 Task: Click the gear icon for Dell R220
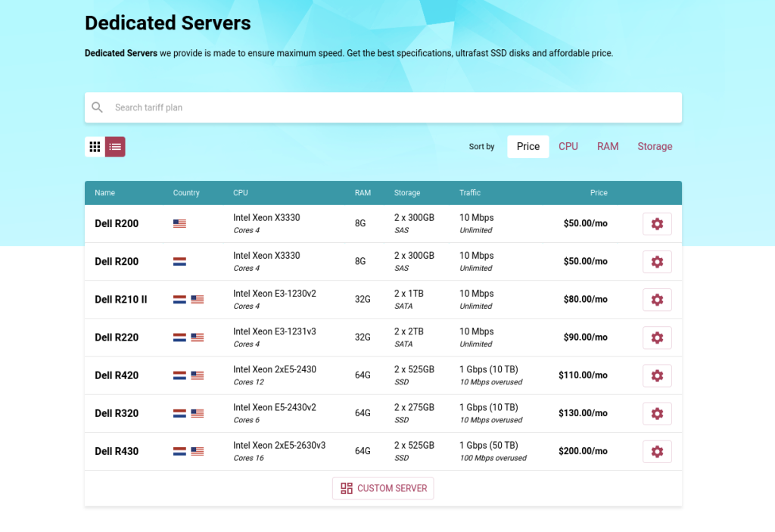[657, 338]
